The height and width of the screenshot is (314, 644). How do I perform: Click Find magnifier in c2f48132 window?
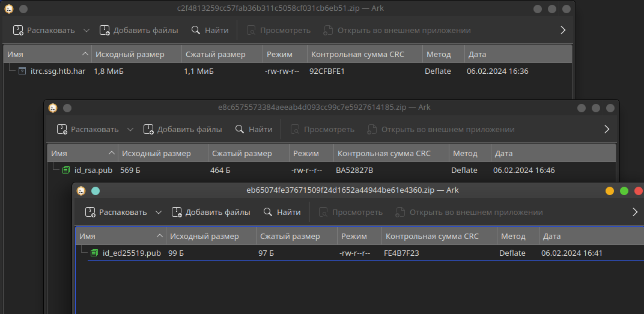click(x=196, y=30)
